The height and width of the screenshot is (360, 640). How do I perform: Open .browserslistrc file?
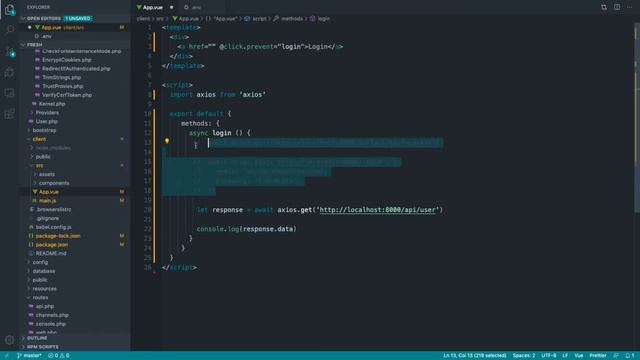53,209
